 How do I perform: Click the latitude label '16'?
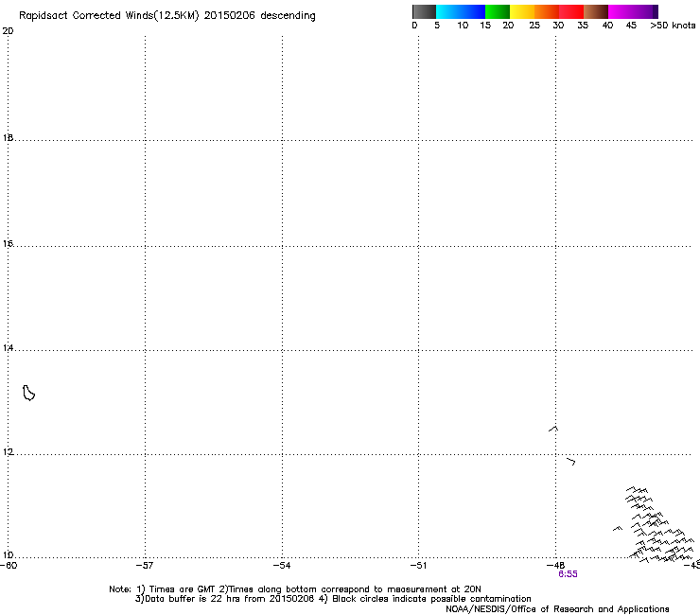click(x=8, y=243)
